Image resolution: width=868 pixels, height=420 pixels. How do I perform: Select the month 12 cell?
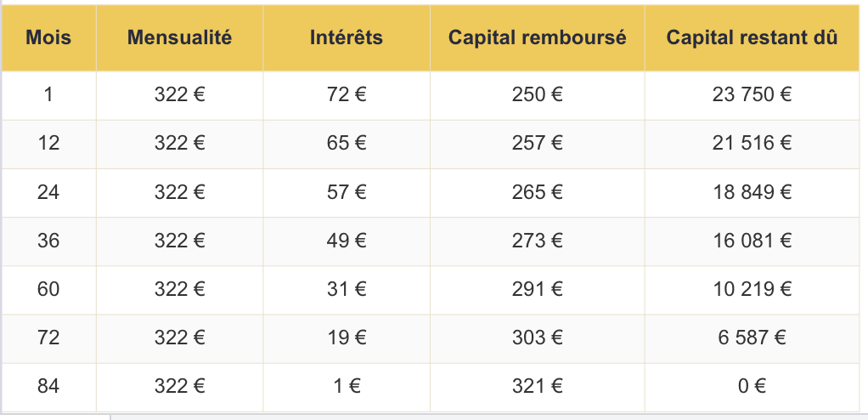tap(48, 144)
